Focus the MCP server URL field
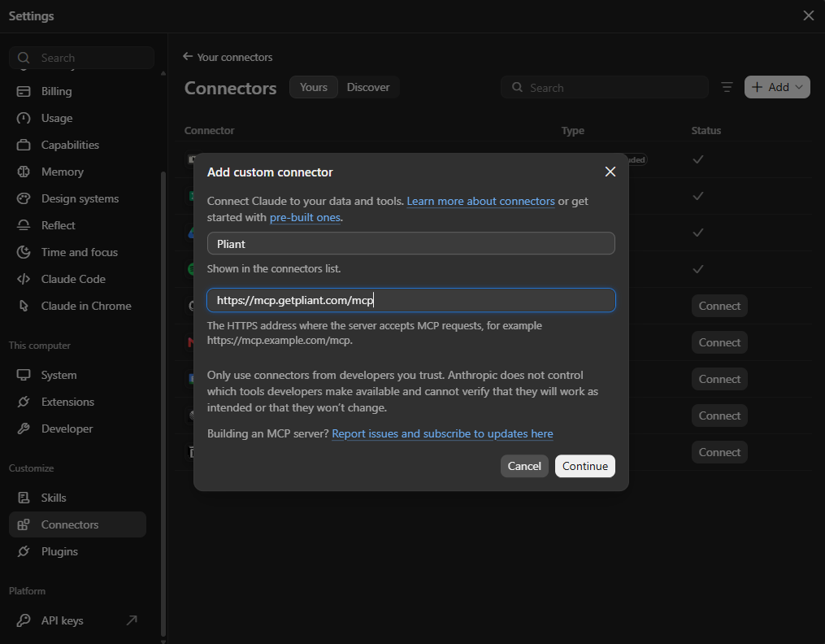825x644 pixels. point(411,300)
